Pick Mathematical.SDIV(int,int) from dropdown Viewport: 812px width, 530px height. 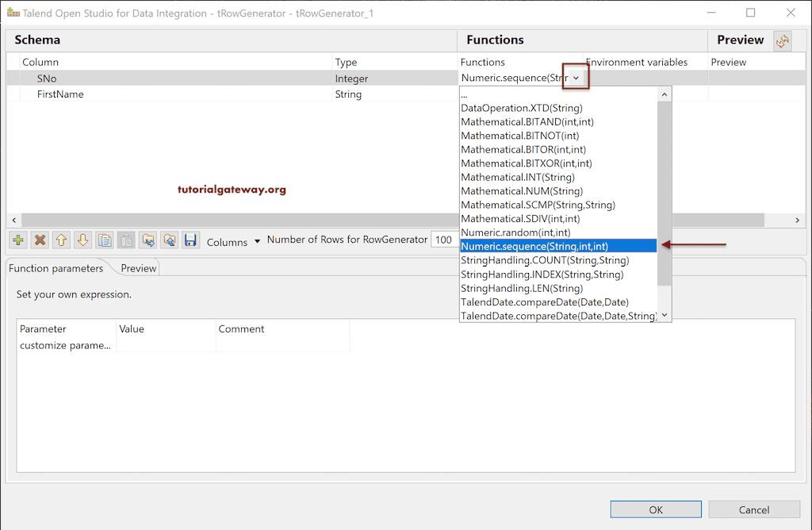click(x=558, y=219)
